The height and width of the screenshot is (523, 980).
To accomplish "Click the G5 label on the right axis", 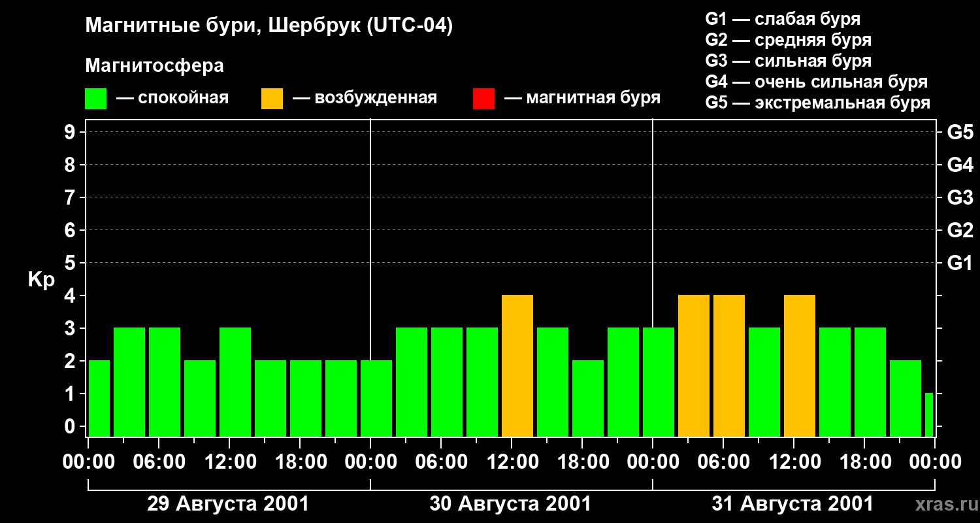I will 960,133.
